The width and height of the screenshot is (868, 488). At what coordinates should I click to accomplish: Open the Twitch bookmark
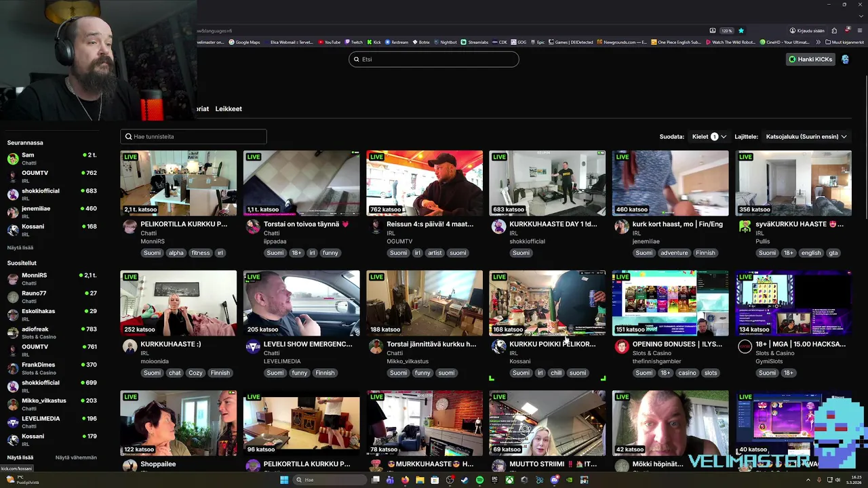353,42
